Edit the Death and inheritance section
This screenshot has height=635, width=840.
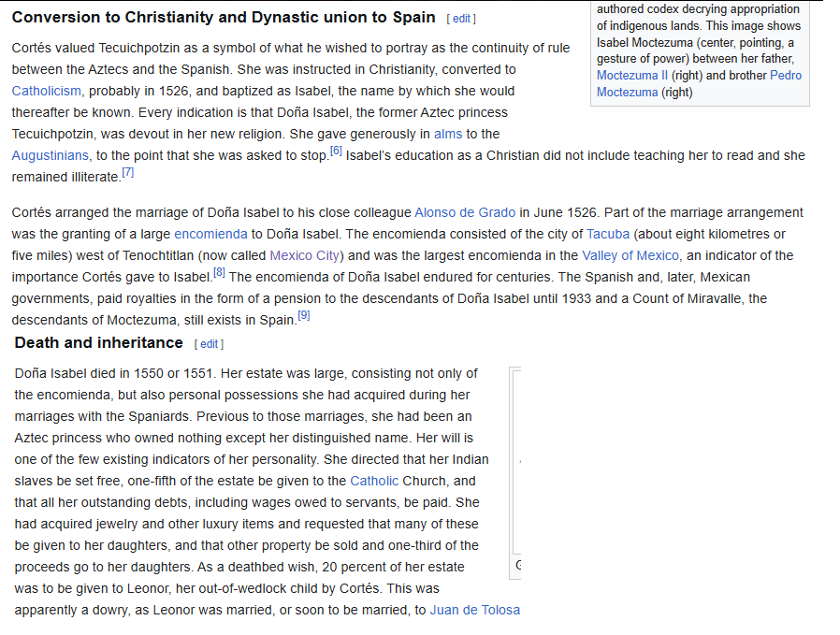209,344
